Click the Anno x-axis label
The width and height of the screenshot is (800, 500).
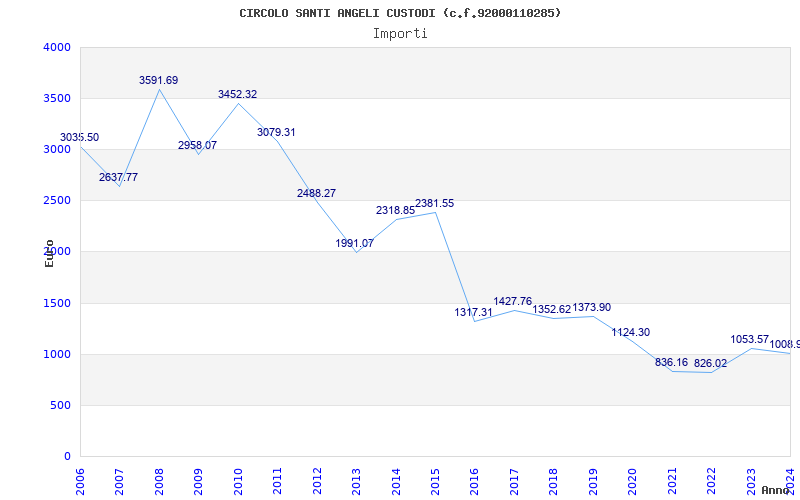click(776, 490)
